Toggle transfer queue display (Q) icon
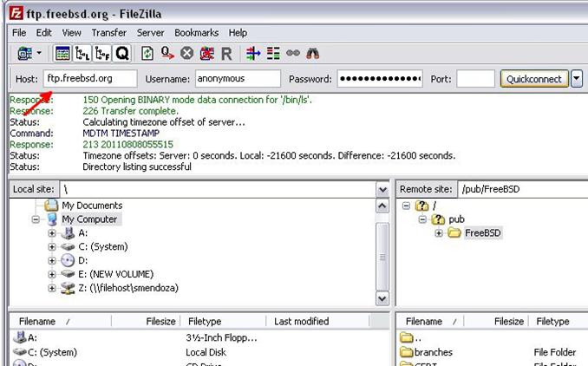The width and height of the screenshot is (588, 366). click(x=122, y=54)
